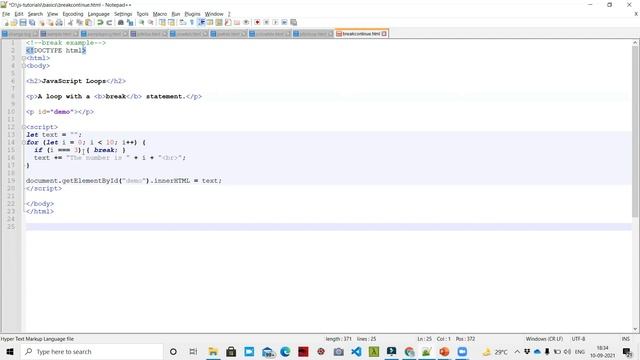
Task: Open the Language menu
Action: (x=98, y=14)
